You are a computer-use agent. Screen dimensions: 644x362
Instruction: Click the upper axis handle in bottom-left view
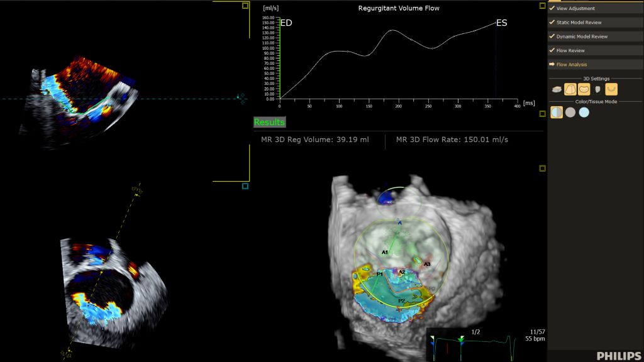pyautogui.click(x=137, y=191)
